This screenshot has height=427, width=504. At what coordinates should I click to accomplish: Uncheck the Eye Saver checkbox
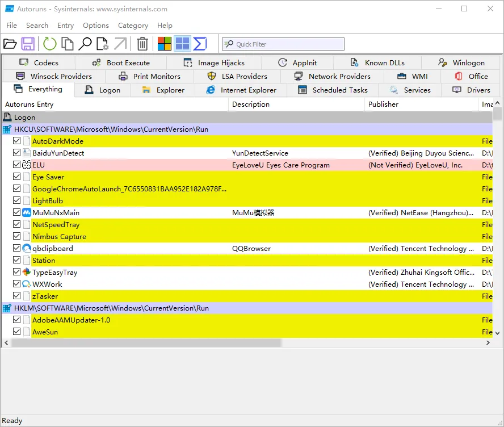click(16, 176)
